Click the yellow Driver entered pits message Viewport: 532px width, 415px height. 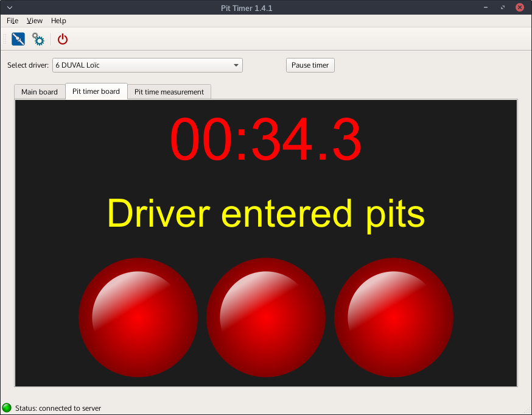(x=266, y=214)
